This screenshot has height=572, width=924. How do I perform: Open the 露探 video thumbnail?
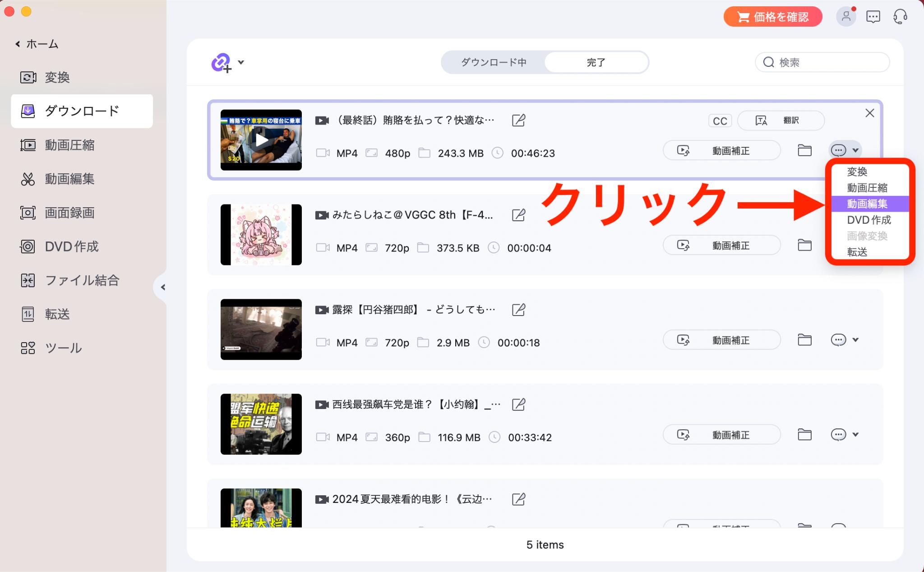pos(261,330)
